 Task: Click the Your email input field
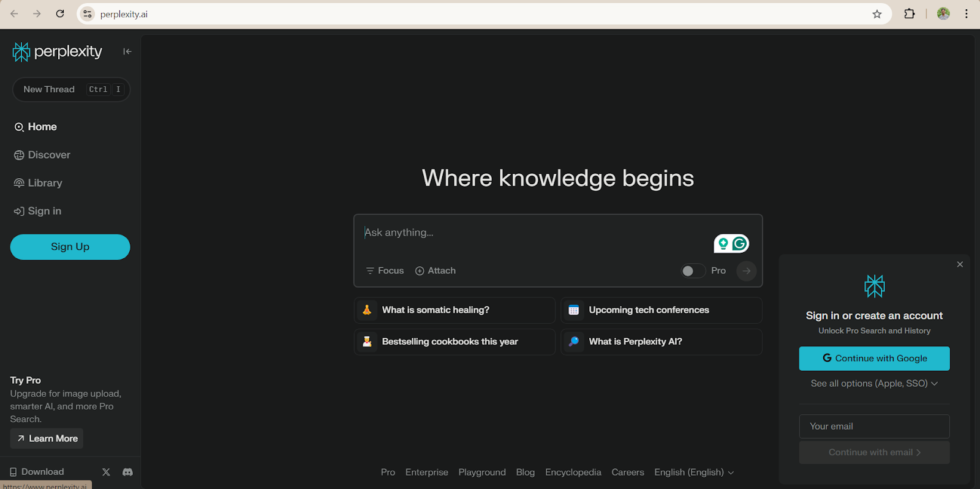coord(874,427)
